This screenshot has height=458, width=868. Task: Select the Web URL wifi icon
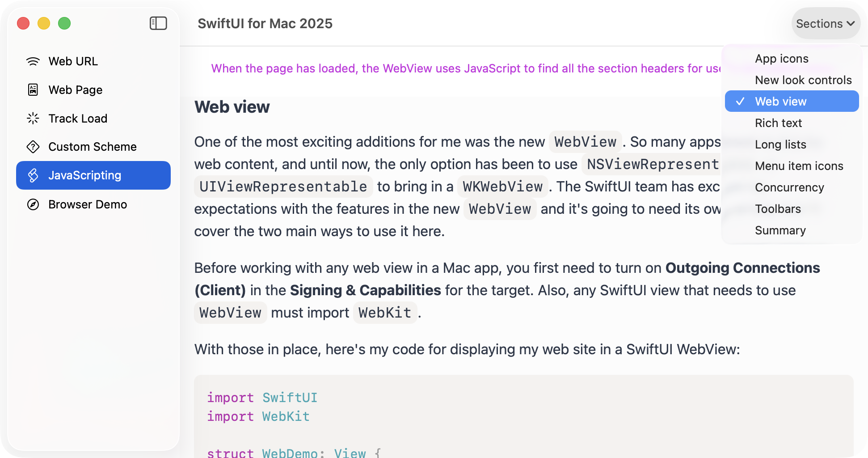coord(32,61)
